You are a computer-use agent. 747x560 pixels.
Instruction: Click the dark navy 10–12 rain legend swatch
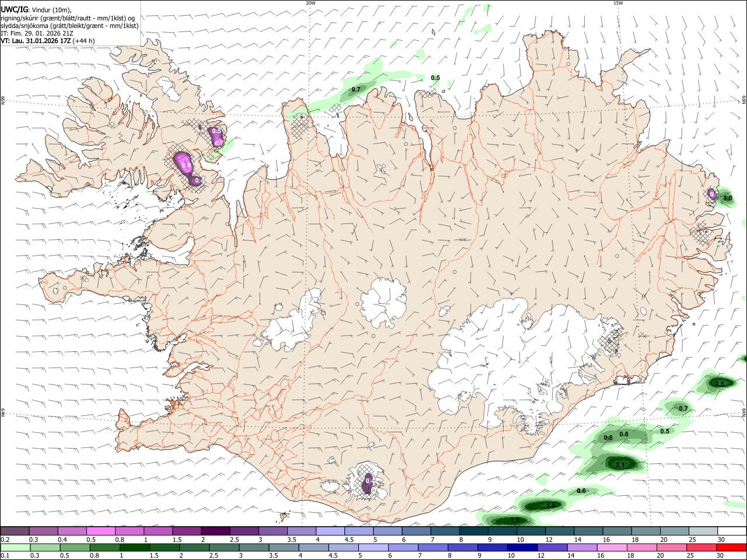(x=523, y=548)
